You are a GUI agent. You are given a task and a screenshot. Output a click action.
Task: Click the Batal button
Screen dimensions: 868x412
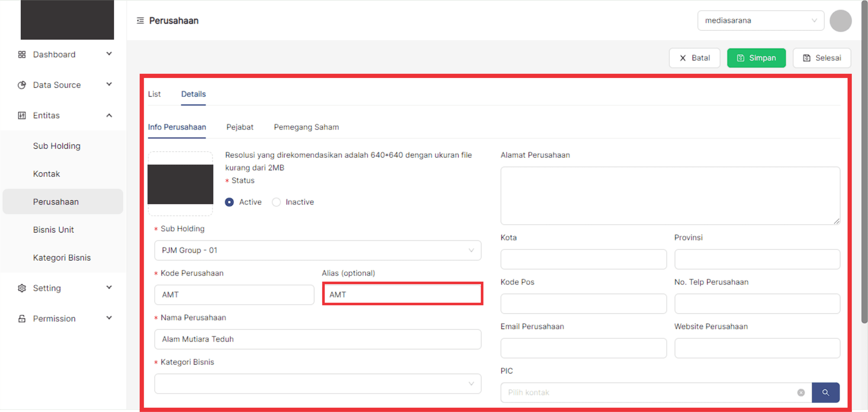[x=694, y=58]
